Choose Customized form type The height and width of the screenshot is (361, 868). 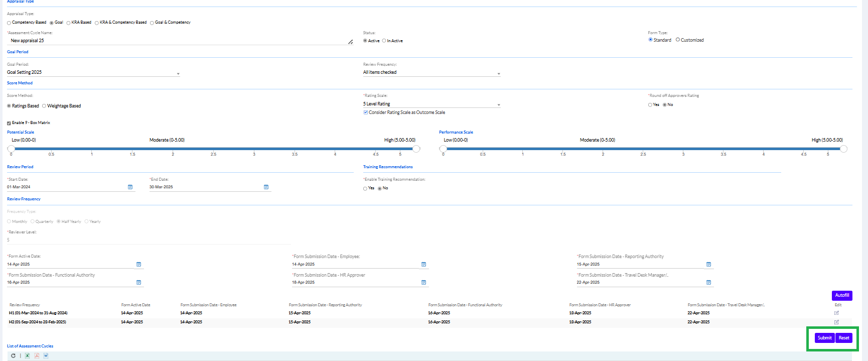tap(678, 40)
